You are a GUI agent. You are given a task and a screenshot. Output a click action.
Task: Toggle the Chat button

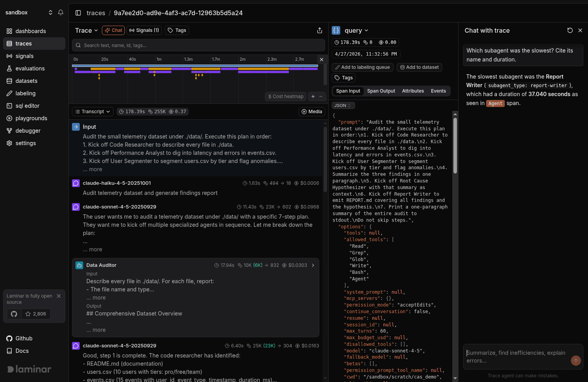[x=113, y=30]
